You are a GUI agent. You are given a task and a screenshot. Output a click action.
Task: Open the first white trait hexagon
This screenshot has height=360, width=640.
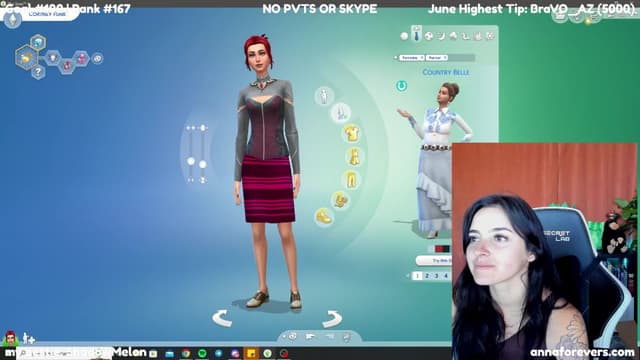click(53, 58)
